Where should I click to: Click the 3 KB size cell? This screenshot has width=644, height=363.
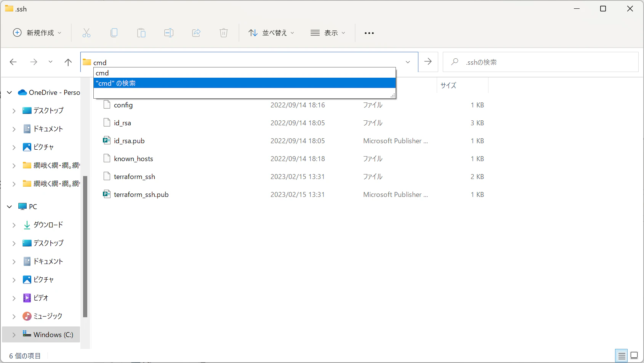tap(477, 123)
